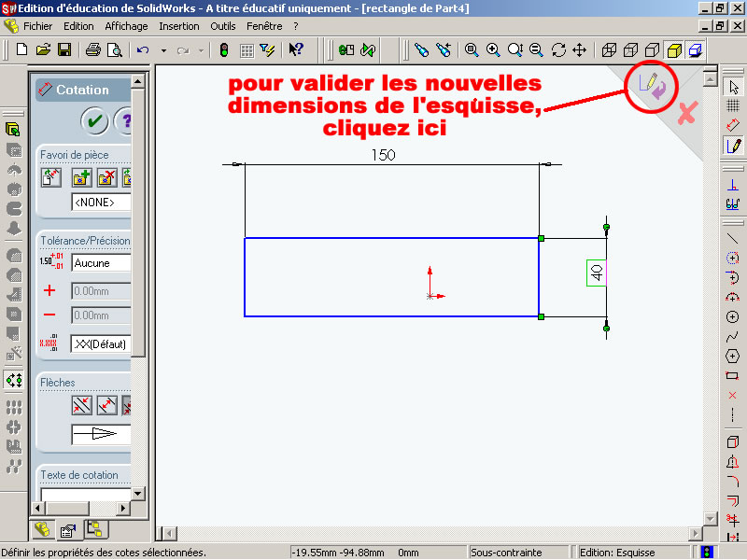Click the Texte de cotation input field

click(x=86, y=494)
